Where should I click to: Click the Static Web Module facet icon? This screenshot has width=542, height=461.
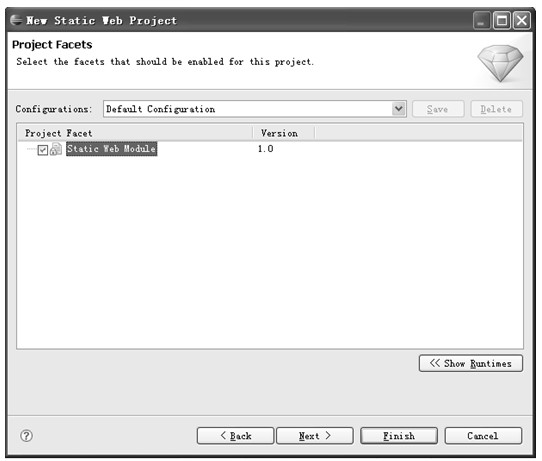coord(56,149)
